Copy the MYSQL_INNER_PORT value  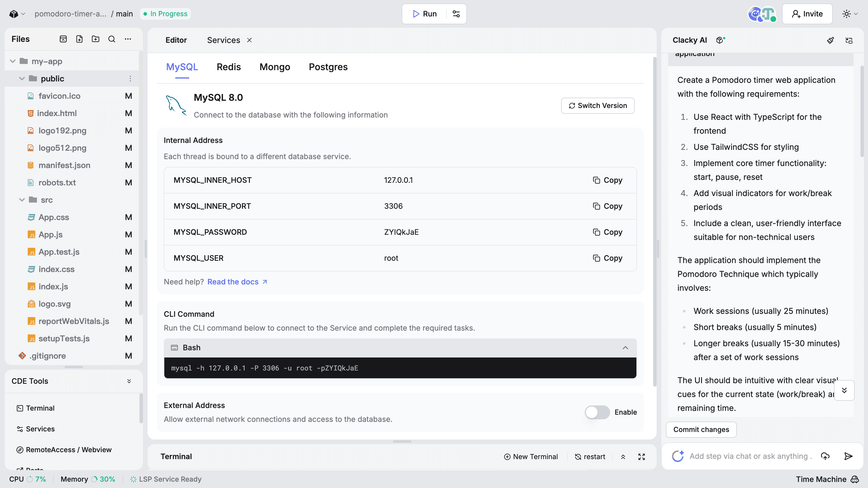tap(608, 206)
